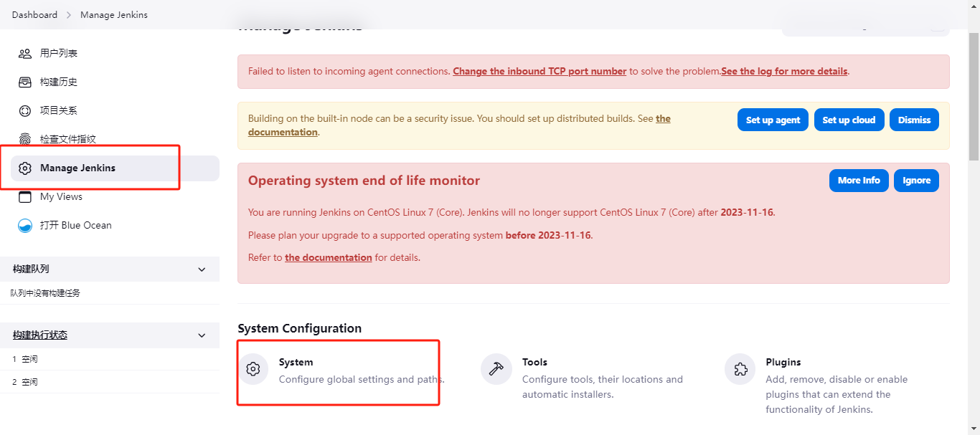Screen dimensions: 980x435
Task: Click the My Views window icon
Action: [25, 196]
